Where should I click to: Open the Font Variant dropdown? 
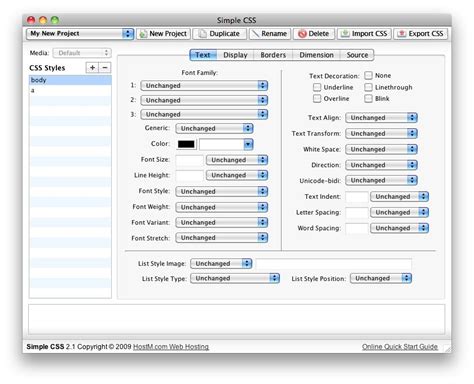pos(222,222)
